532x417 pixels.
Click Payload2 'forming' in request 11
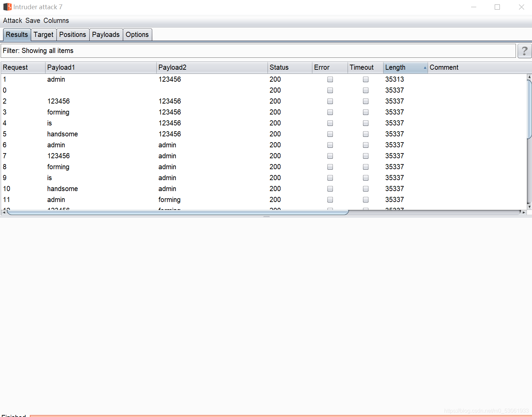click(x=169, y=200)
